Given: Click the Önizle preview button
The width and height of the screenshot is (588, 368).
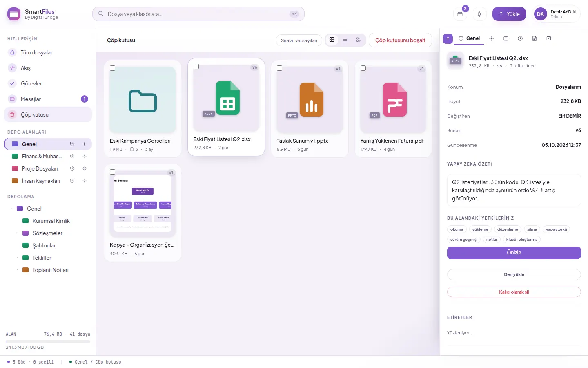Looking at the screenshot, I should point(514,253).
